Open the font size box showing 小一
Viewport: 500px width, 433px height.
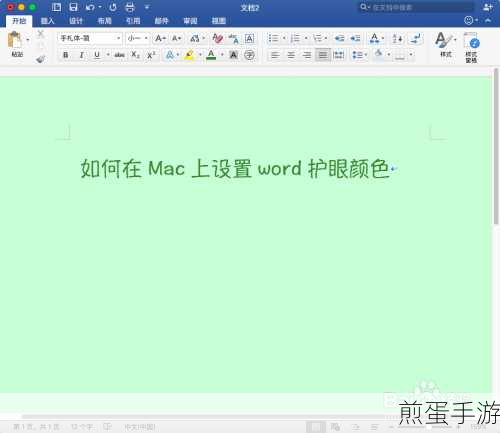pos(137,38)
